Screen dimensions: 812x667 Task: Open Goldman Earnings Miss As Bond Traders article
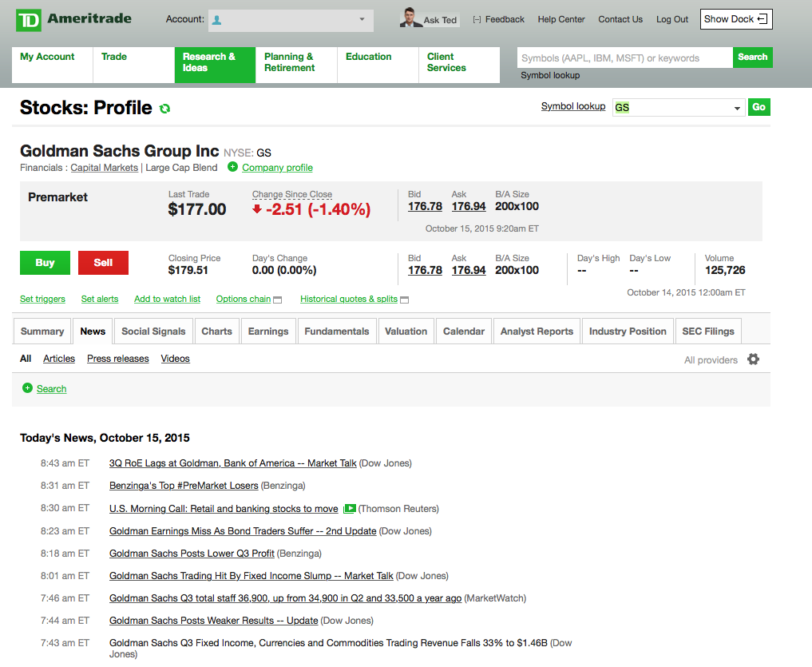243,531
